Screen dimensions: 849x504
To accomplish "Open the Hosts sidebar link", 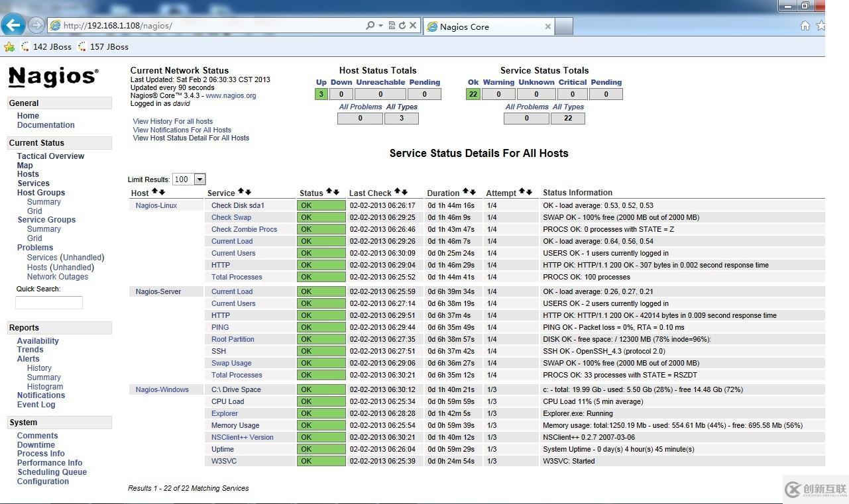I will point(28,174).
